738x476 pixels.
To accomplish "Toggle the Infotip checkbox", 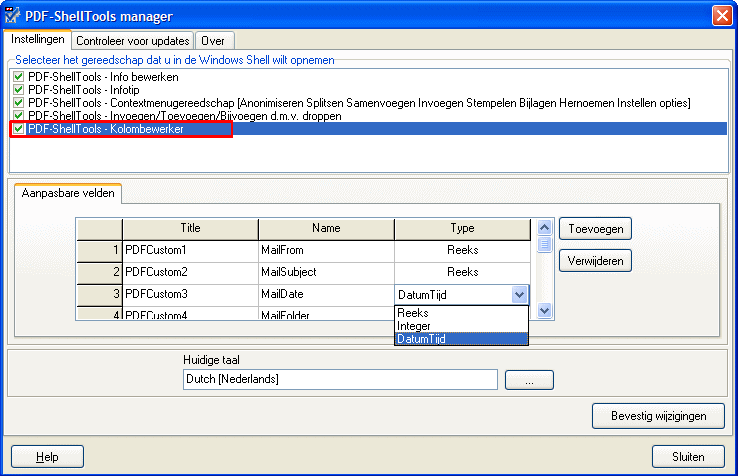I will tap(18, 89).
